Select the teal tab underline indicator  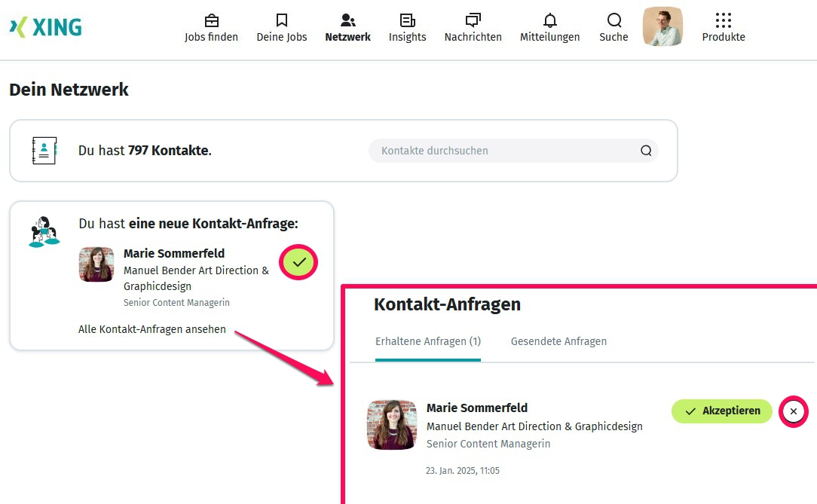pyautogui.click(x=428, y=359)
